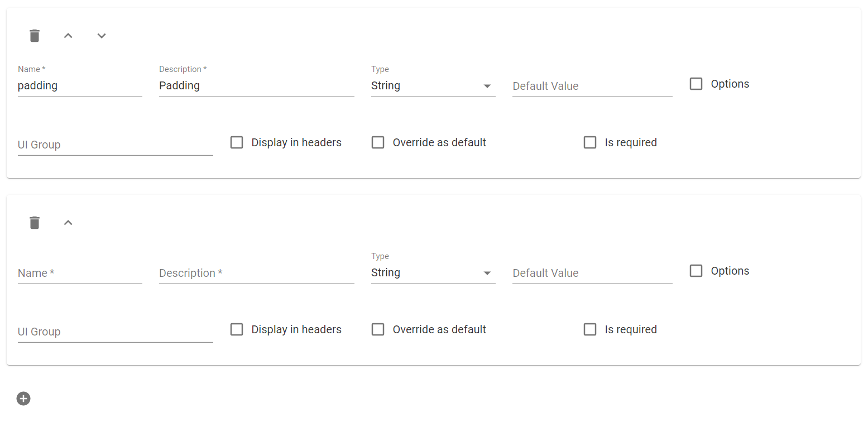Viewport: 868px width, 422px height.
Task: Open the Type dropdown for padding parameter
Action: pos(433,86)
